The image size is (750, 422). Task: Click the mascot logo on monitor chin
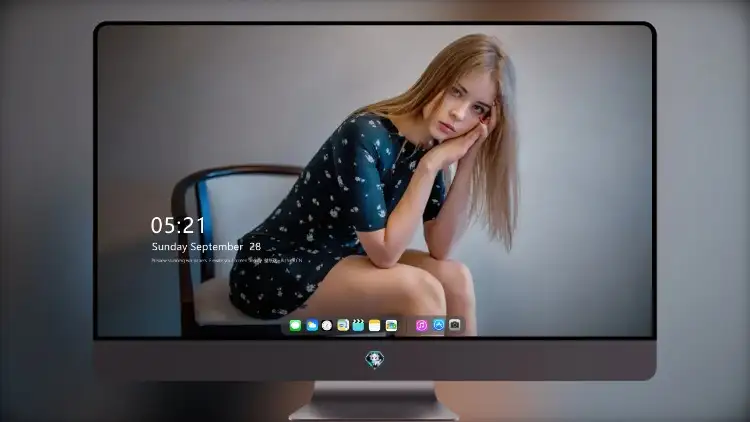pos(375,359)
